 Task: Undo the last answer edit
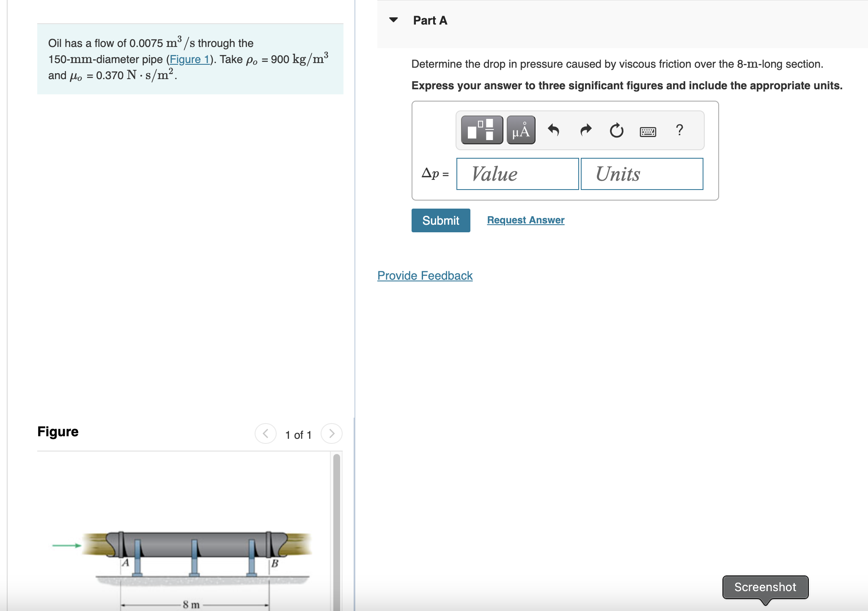click(x=553, y=130)
